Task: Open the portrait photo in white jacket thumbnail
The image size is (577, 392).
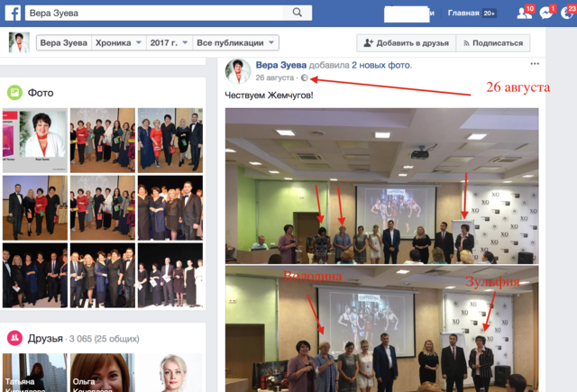Action: click(35, 140)
